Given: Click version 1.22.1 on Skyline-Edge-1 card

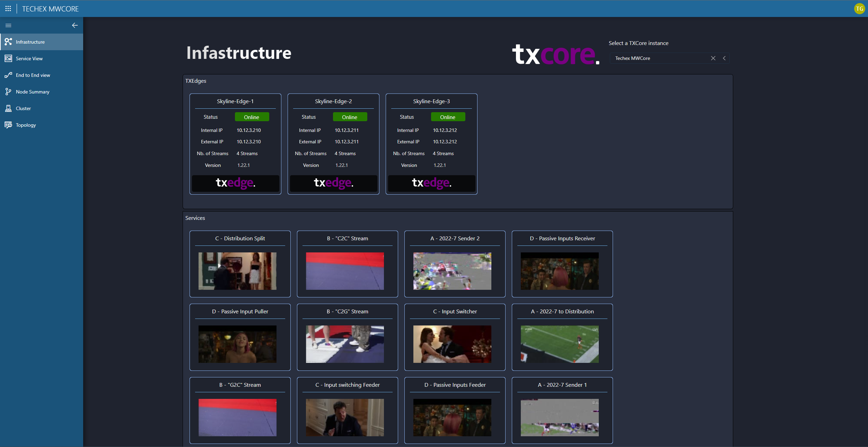Looking at the screenshot, I should pyautogui.click(x=244, y=165).
